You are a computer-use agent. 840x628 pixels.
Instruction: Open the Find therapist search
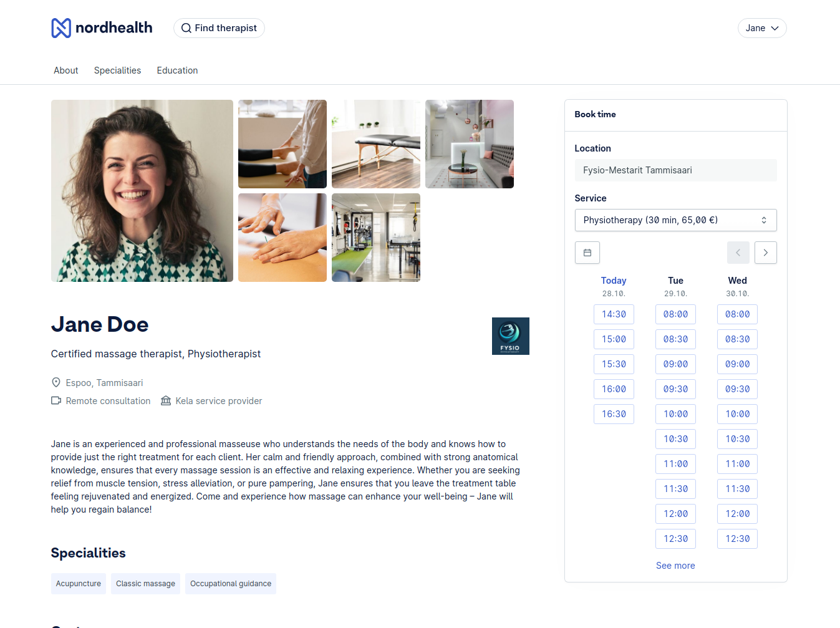tap(219, 28)
